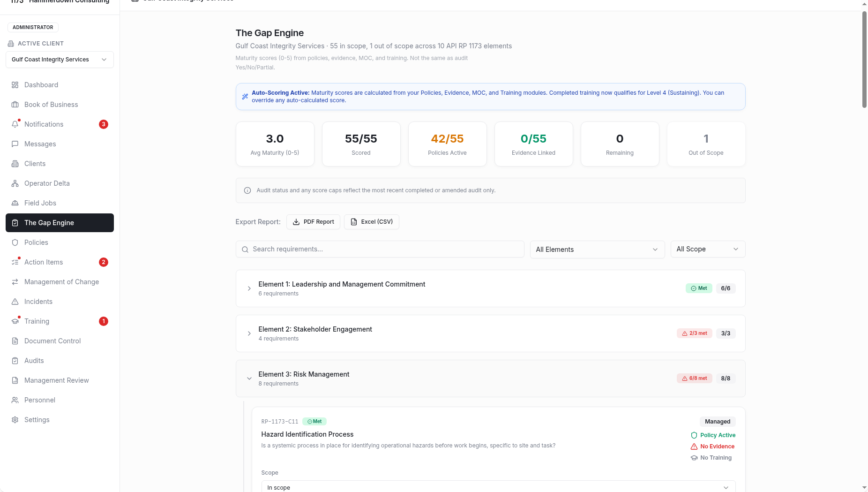Image resolution: width=868 pixels, height=492 pixels.
Task: Click the No Evidence status link
Action: (712, 447)
